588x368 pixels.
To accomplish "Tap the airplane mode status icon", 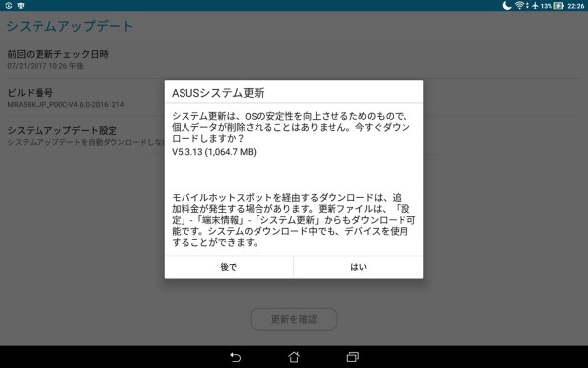I will pos(535,6).
